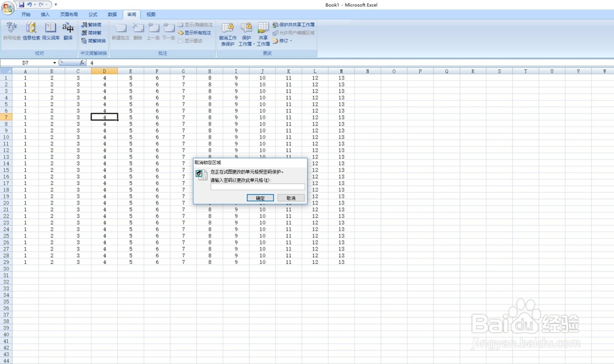The image size is (614, 364).
Task: Add a comment with 新建批注
Action: (120, 31)
